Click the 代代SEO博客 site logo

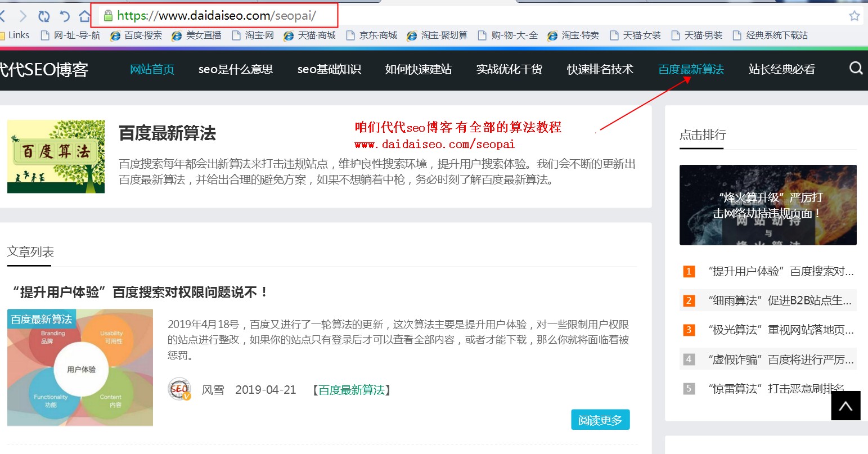pos(44,69)
